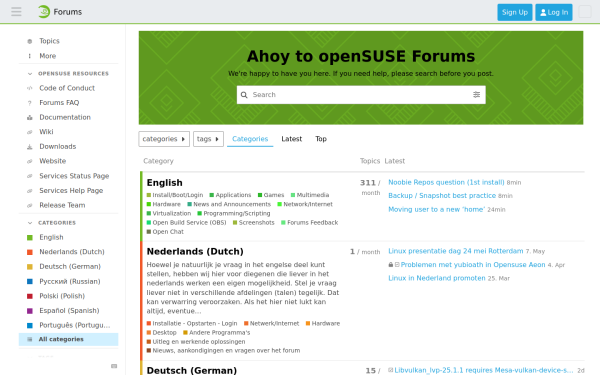Click the Forums FAQ question icon
Viewport: 600px width, 375px height.
[x=30, y=103]
